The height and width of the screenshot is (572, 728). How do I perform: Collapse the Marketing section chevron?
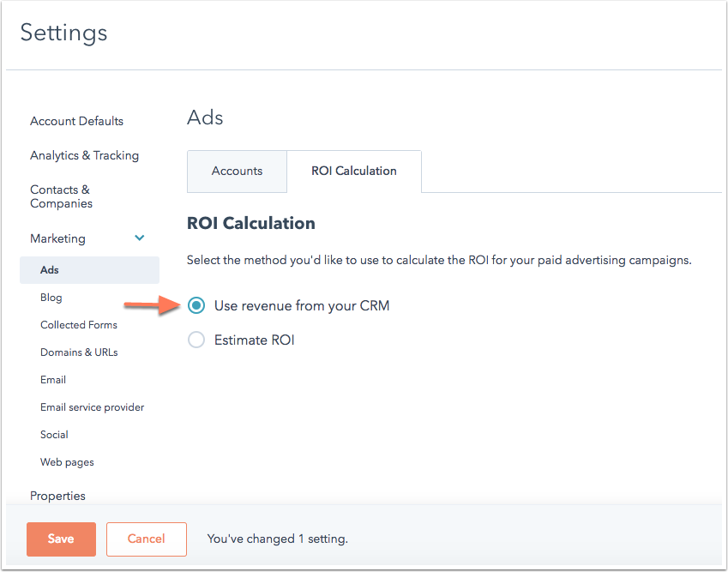point(140,238)
